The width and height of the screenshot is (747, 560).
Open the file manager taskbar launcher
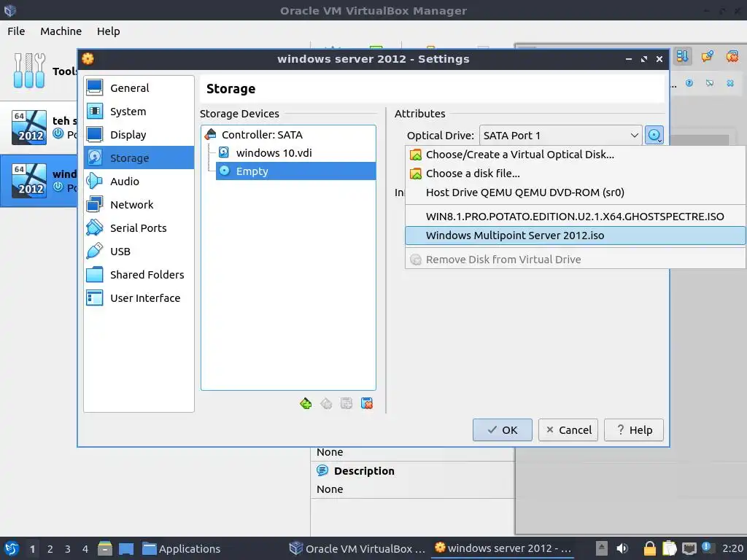(x=105, y=548)
